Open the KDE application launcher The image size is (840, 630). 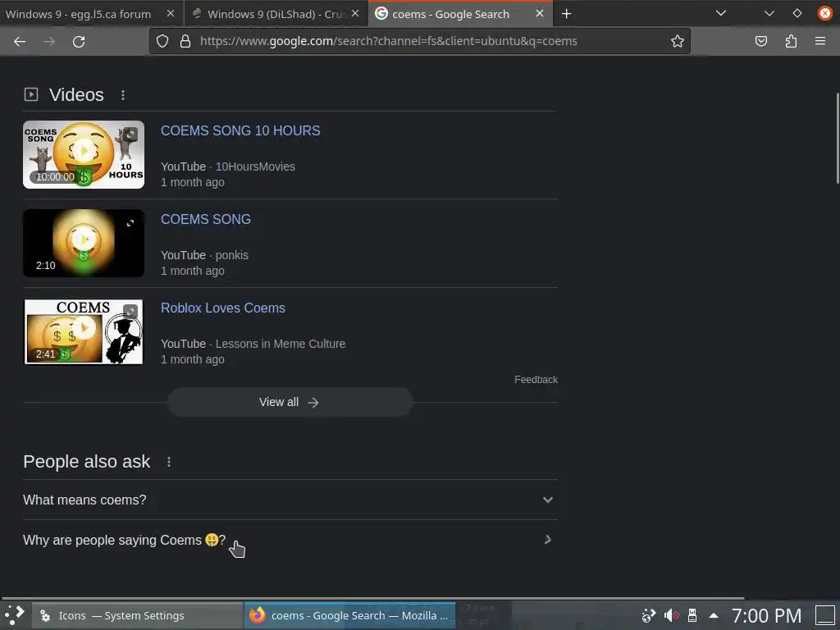coord(15,615)
